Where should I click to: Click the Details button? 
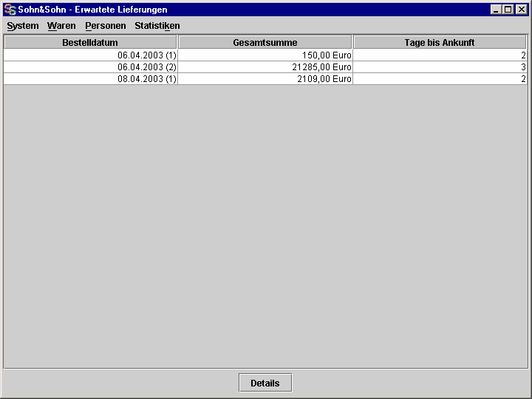(x=265, y=383)
